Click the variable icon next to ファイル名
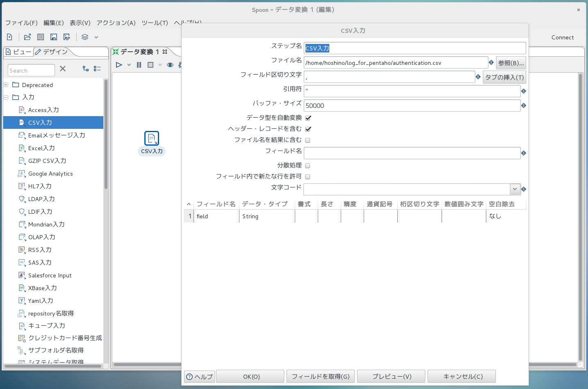This screenshot has height=389, width=588. click(491, 62)
